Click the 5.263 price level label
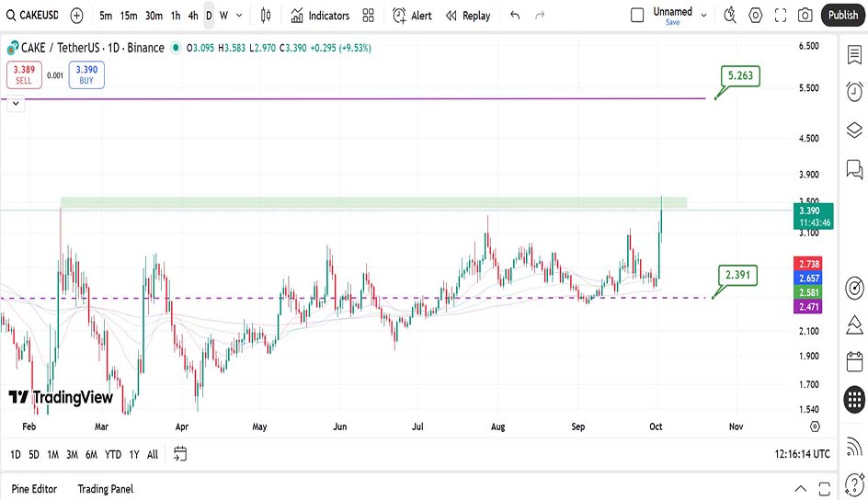This screenshot has width=868, height=500. tap(742, 76)
